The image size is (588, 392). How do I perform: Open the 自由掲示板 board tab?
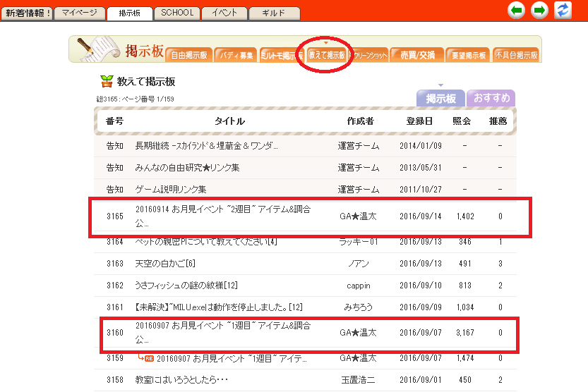[190, 55]
